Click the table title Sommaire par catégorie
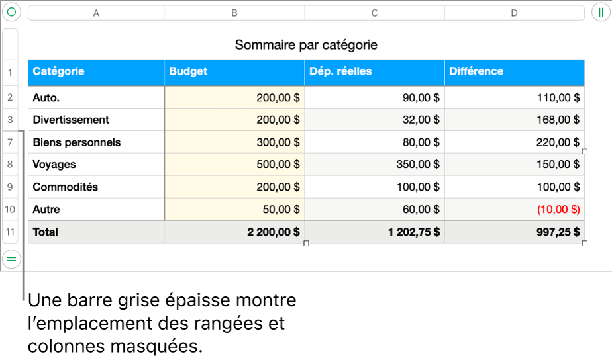 pos(306,45)
